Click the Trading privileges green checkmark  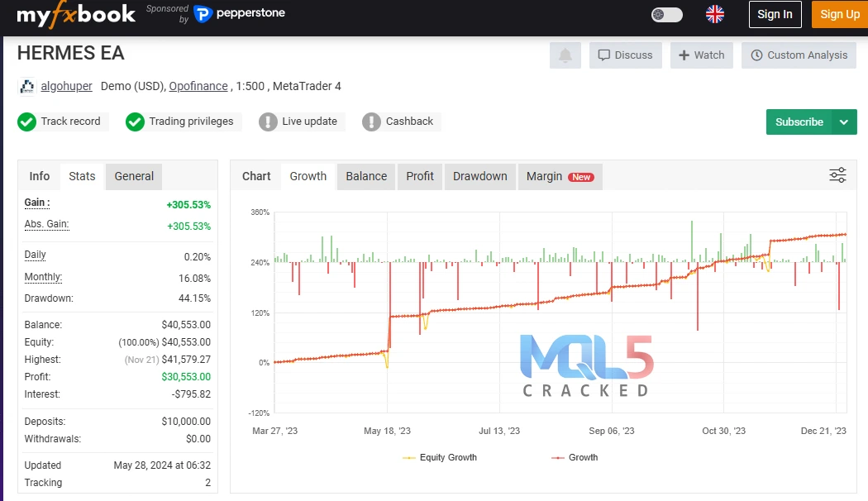click(x=135, y=122)
